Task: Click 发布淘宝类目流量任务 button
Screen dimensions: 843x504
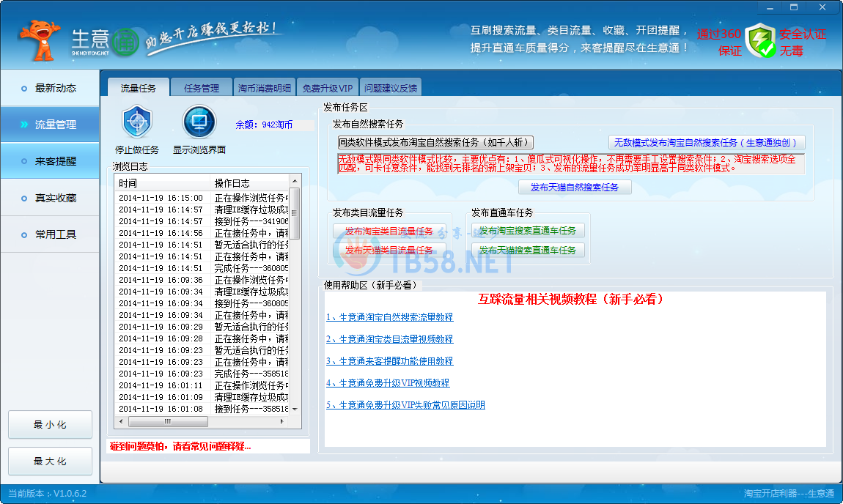Action: tap(389, 231)
